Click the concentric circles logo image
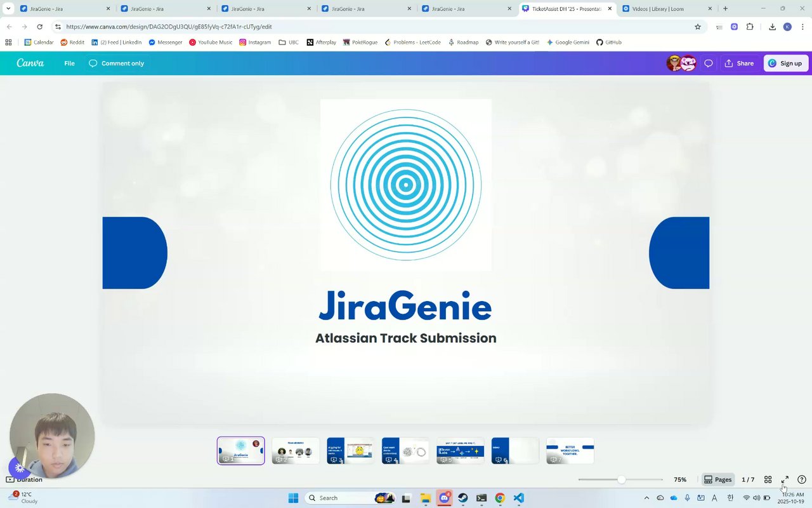 (x=406, y=185)
